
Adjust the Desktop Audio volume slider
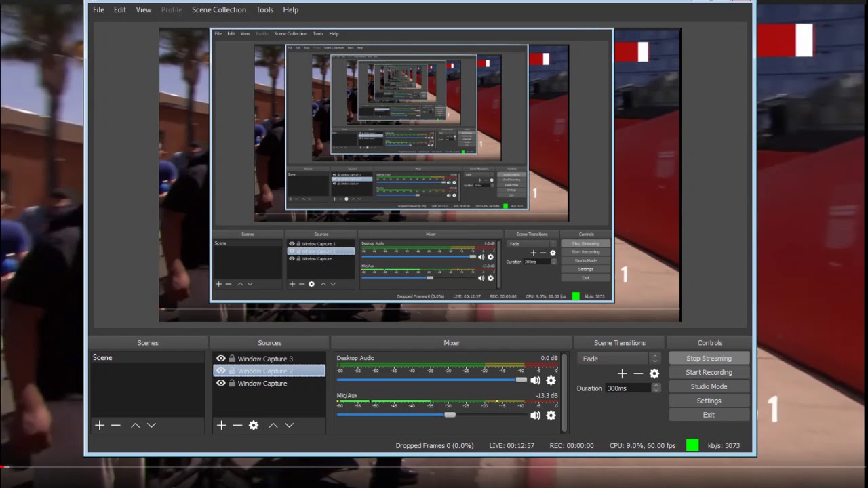431,380
